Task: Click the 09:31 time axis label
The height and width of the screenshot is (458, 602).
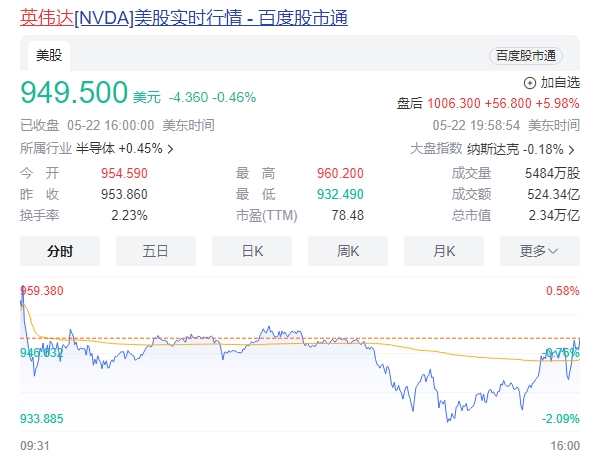Action: (35, 446)
